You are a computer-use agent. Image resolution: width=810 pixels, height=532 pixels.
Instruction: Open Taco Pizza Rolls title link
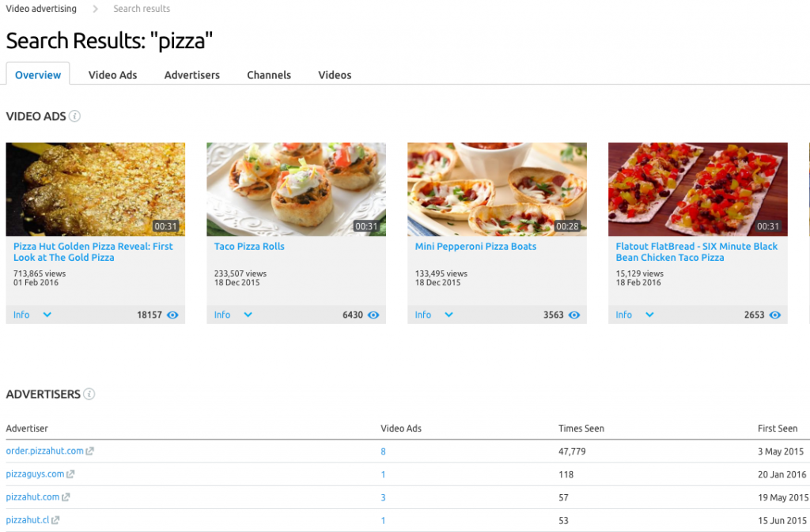(249, 247)
